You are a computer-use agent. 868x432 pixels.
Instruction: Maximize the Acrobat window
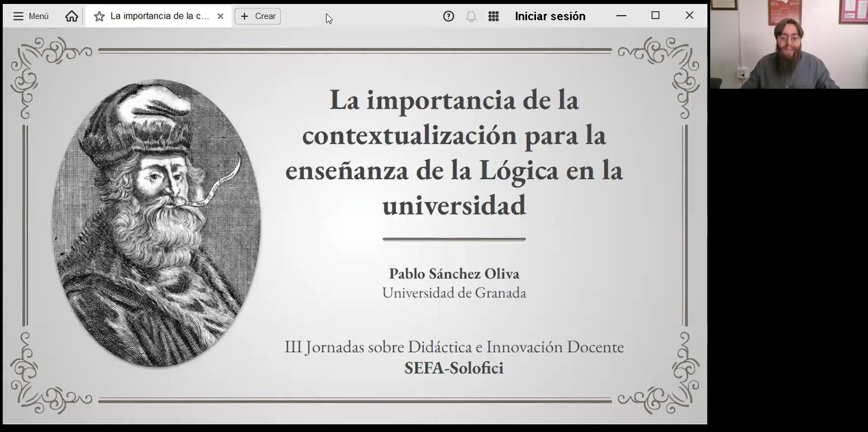[x=655, y=16]
